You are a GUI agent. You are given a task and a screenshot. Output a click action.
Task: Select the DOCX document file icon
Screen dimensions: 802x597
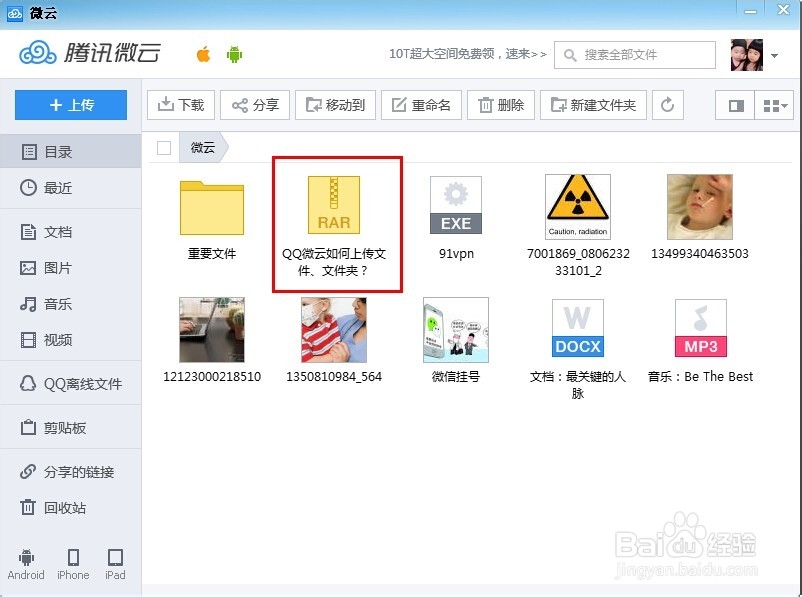[x=578, y=328]
